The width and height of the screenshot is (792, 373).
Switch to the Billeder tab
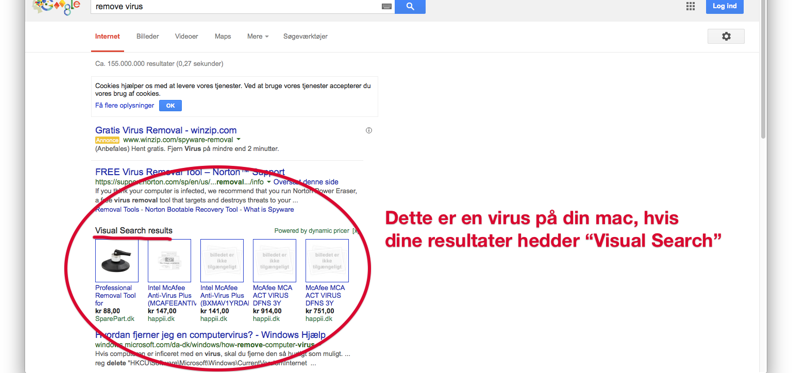[147, 36]
